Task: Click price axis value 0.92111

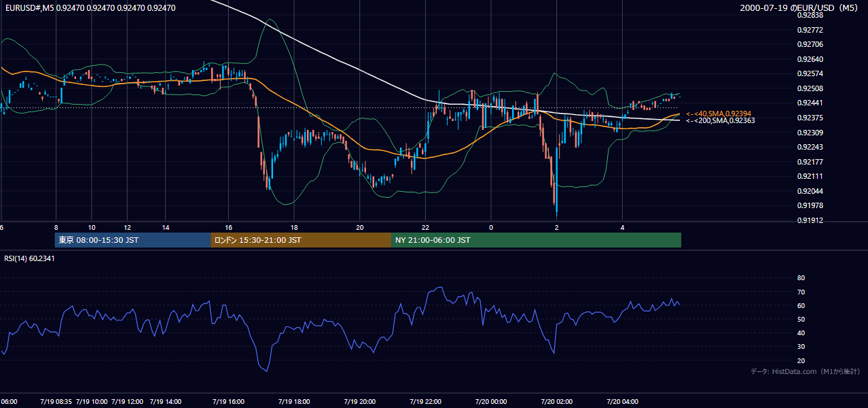Action: pos(811,176)
